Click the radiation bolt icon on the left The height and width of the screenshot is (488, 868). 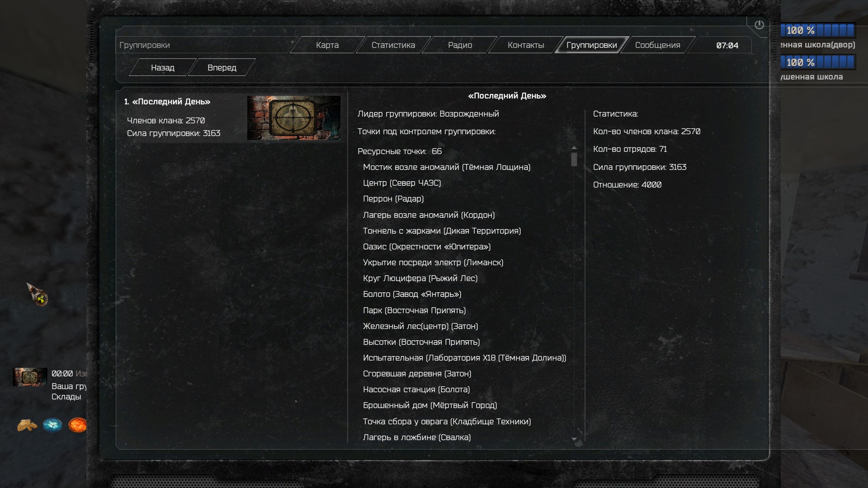38,295
